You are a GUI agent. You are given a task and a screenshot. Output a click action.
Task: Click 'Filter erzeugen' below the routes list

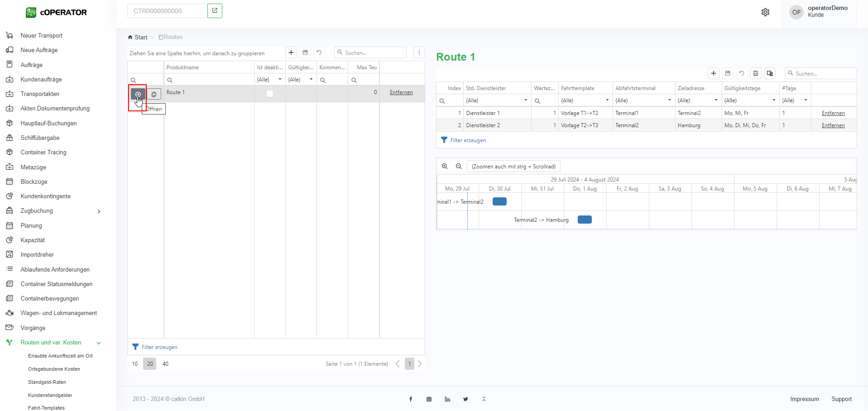[x=159, y=347]
